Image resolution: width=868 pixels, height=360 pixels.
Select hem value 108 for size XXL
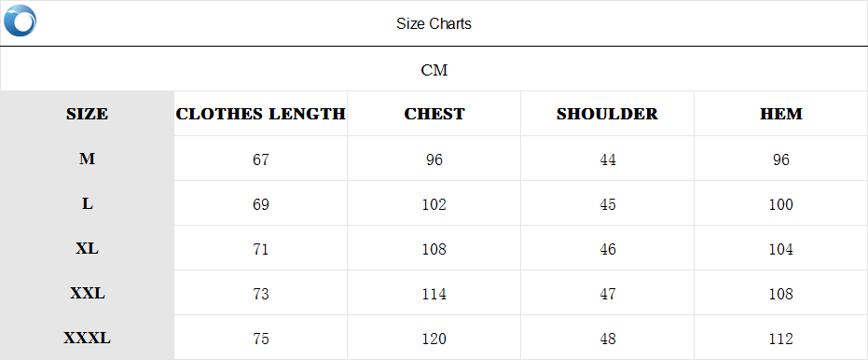pos(781,295)
